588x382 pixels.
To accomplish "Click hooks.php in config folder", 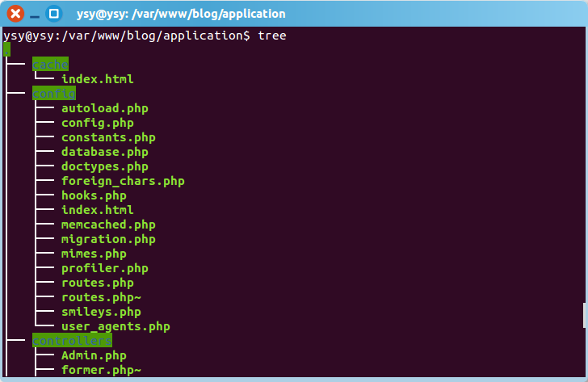I will (94, 195).
